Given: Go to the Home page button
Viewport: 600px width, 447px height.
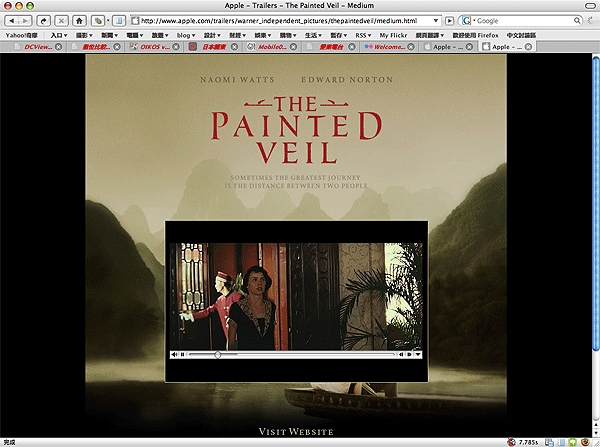Looking at the screenshot, I should point(79,21).
